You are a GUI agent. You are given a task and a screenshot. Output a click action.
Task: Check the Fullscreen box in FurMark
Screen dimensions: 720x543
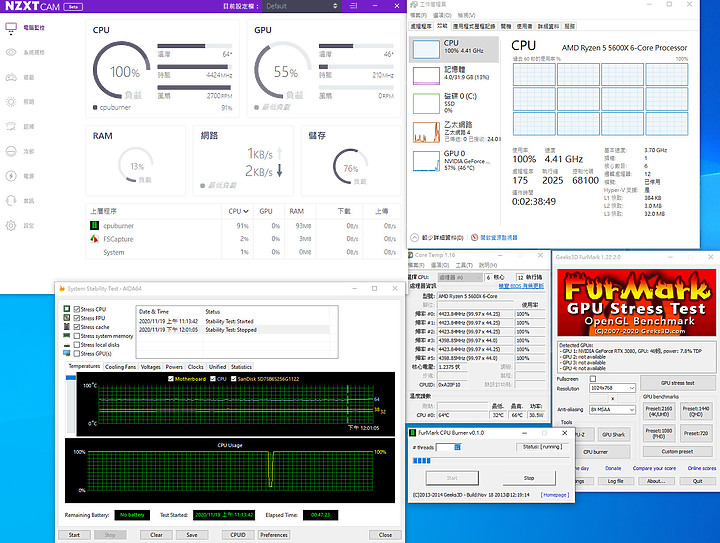pyautogui.click(x=593, y=379)
